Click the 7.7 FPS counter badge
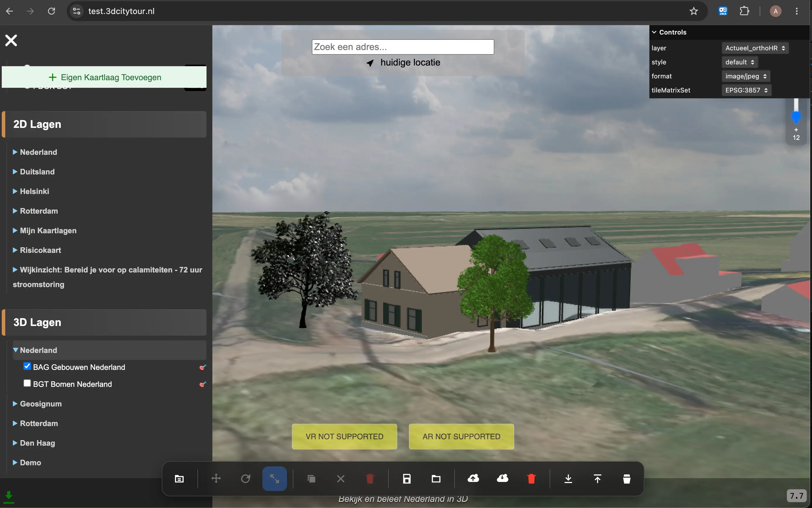The width and height of the screenshot is (812, 508). tap(796, 496)
